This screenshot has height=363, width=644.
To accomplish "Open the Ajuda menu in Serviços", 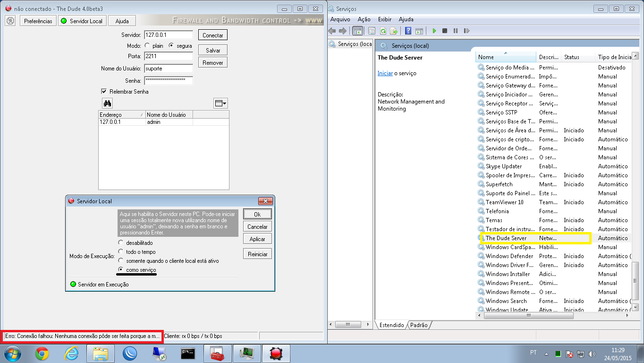I will 406,19.
